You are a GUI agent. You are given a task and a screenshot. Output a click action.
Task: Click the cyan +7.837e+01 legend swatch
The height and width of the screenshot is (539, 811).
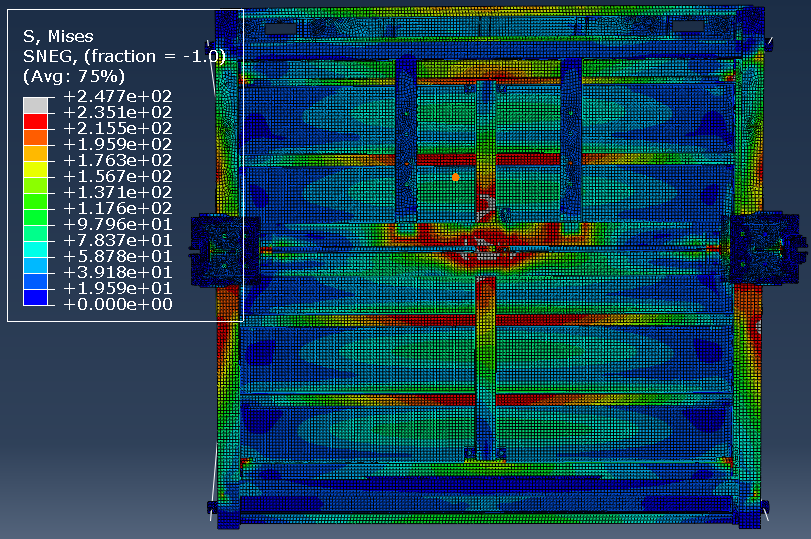point(35,248)
